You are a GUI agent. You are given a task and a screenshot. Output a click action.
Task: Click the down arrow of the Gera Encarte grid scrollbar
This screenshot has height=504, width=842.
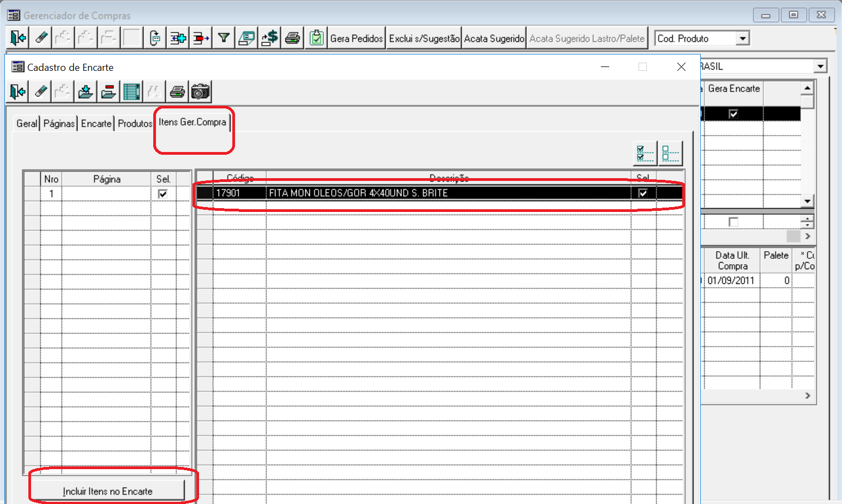pyautogui.click(x=808, y=201)
